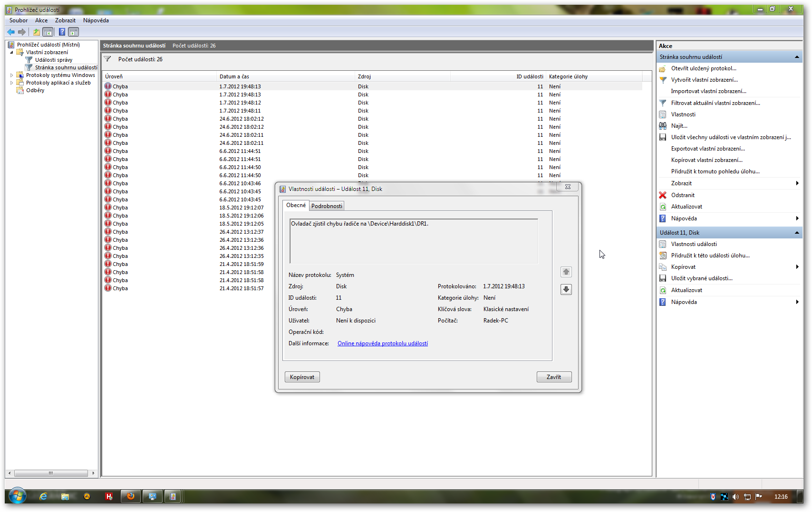The image size is (812, 512).
Task: Click the tree pane horizontal scrollbar thumb
Action: (51, 473)
